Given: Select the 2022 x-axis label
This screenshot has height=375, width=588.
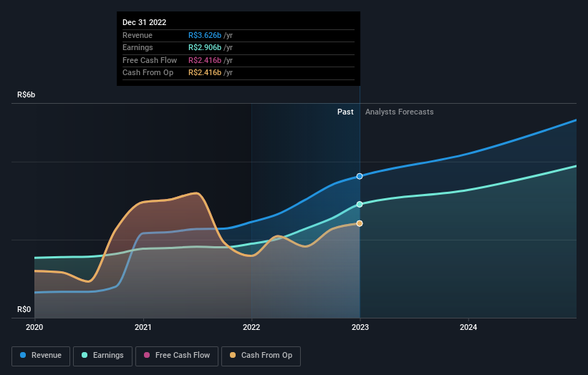Looking at the screenshot, I should coord(251,327).
